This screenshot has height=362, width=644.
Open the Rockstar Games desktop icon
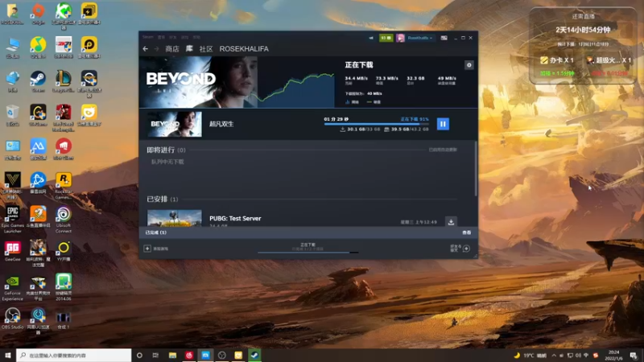[x=64, y=186]
